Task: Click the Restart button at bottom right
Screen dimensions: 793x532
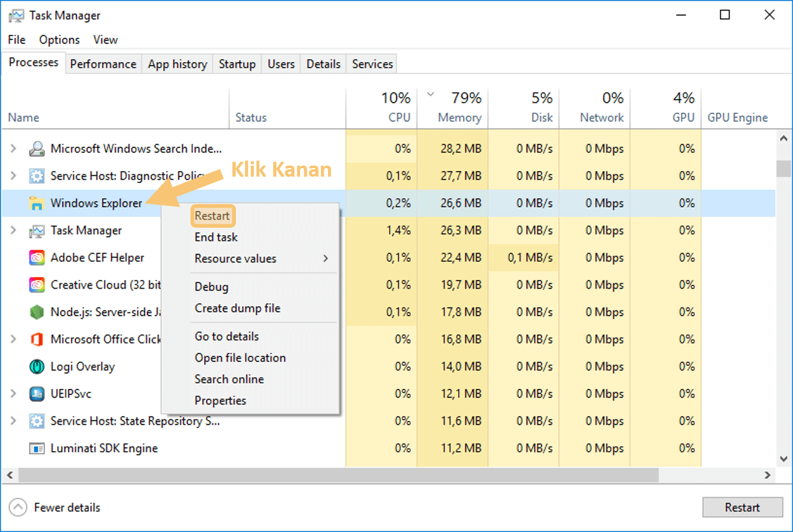Action: pos(743,508)
